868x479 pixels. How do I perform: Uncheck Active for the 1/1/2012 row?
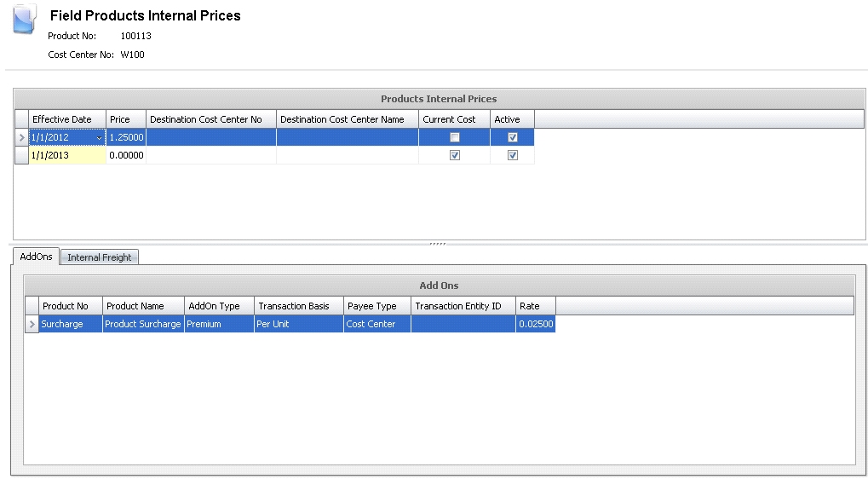[513, 137]
